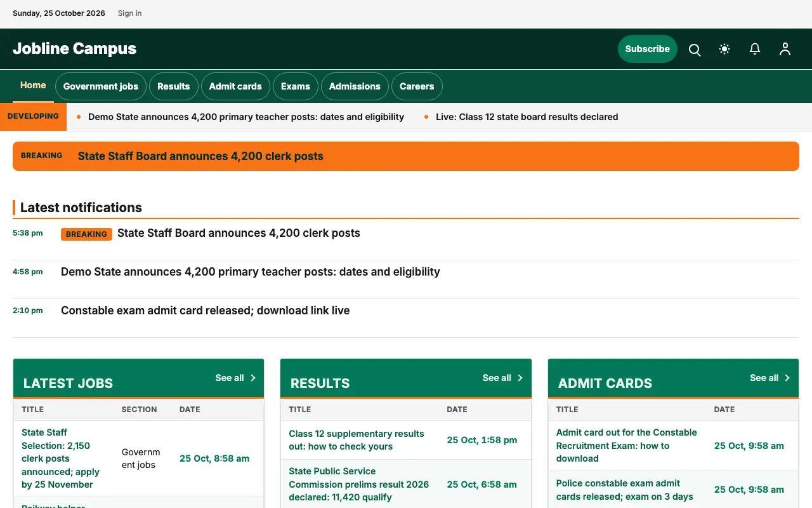The width and height of the screenshot is (812, 508).
Task: Click chevron arrow beside Latest Jobs See all
Action: click(x=252, y=378)
